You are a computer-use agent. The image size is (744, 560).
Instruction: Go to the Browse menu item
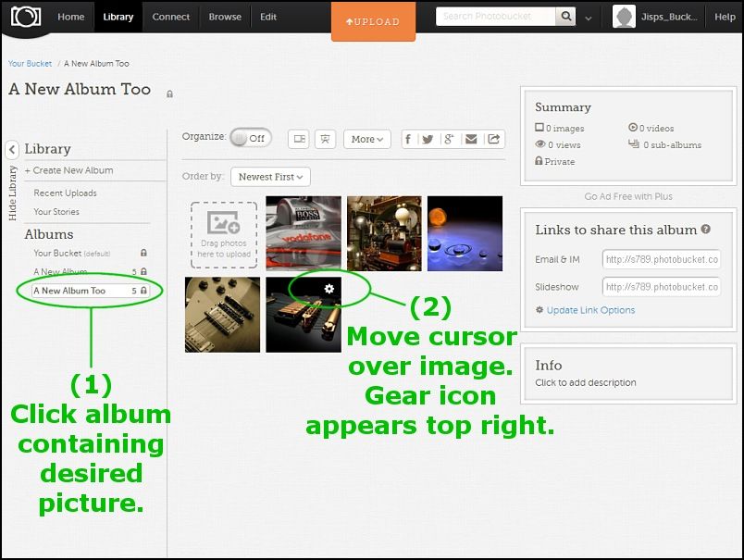(225, 17)
